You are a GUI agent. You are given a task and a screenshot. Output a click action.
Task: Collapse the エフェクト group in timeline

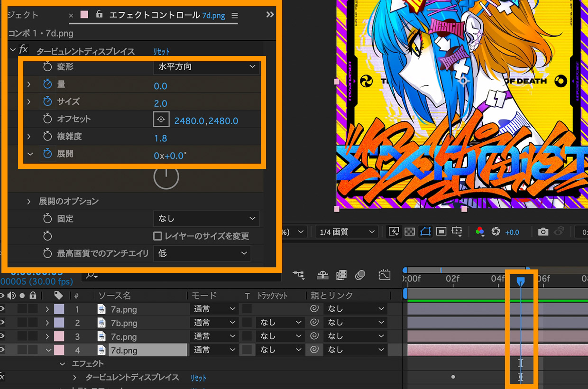point(62,364)
